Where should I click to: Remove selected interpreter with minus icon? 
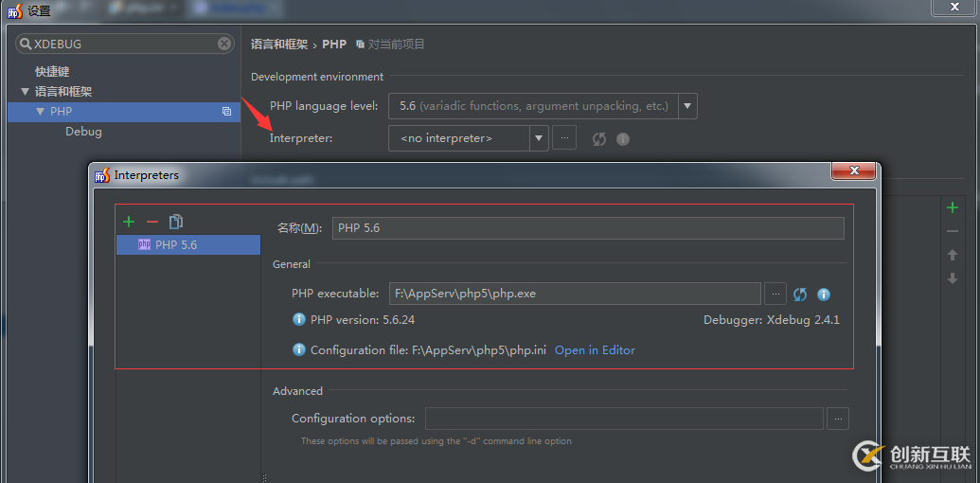pos(151,222)
